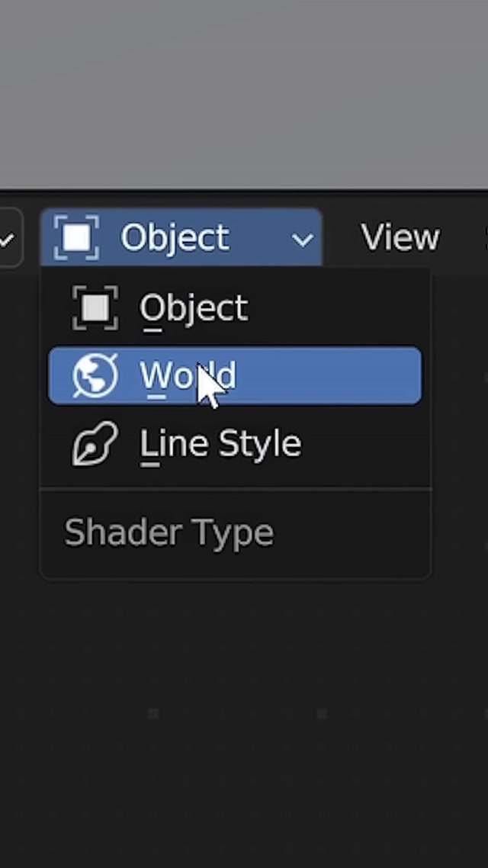Click a grid dot on the node canvas
This screenshot has height=868, width=488.
(x=153, y=714)
